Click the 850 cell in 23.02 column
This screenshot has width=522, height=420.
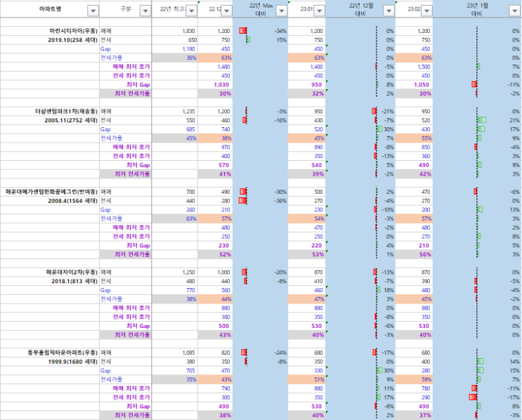pos(414,147)
